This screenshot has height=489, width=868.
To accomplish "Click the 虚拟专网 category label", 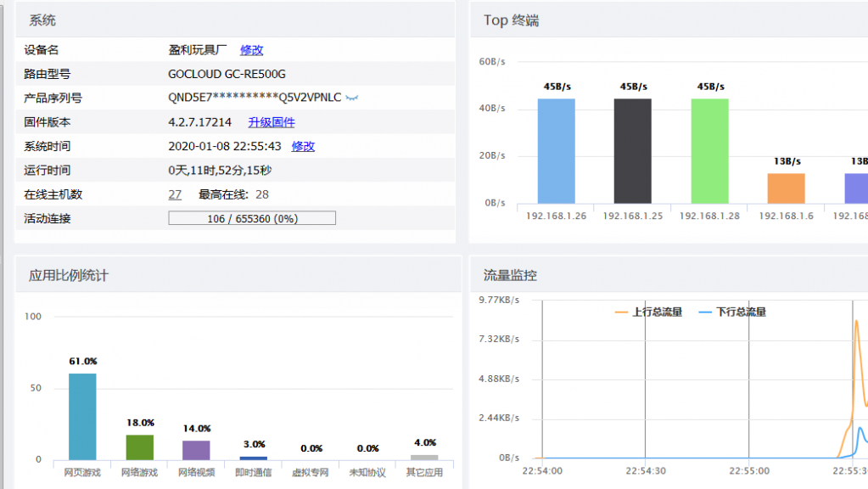I will pyautogui.click(x=311, y=473).
